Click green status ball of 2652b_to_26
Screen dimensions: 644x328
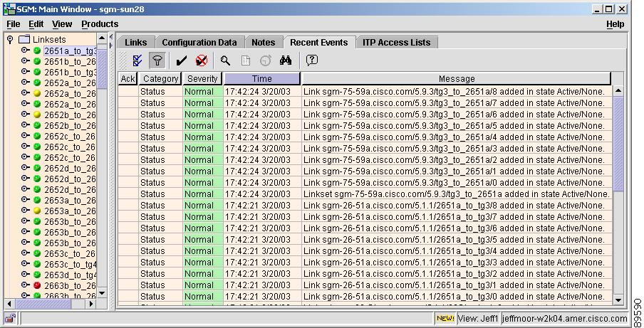point(37,125)
